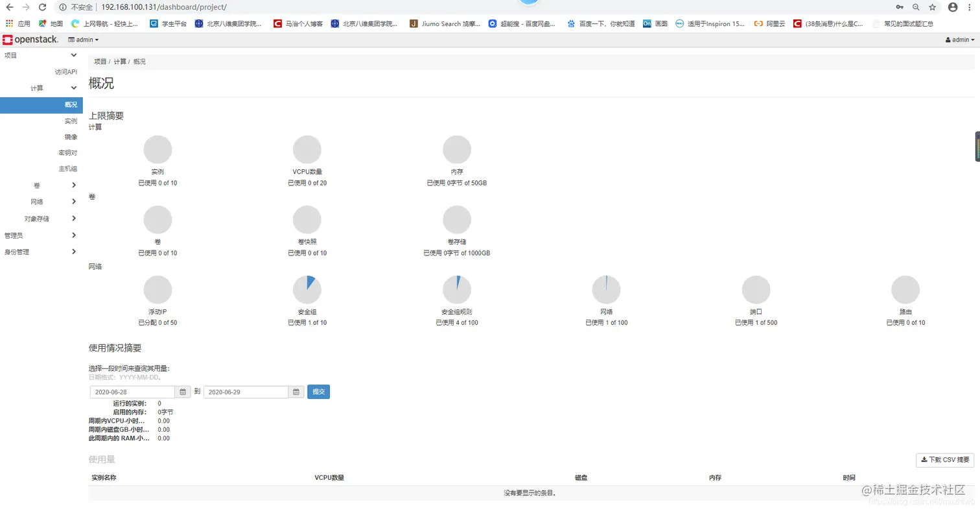Open the admin project dropdown beside the logo

pyautogui.click(x=84, y=40)
